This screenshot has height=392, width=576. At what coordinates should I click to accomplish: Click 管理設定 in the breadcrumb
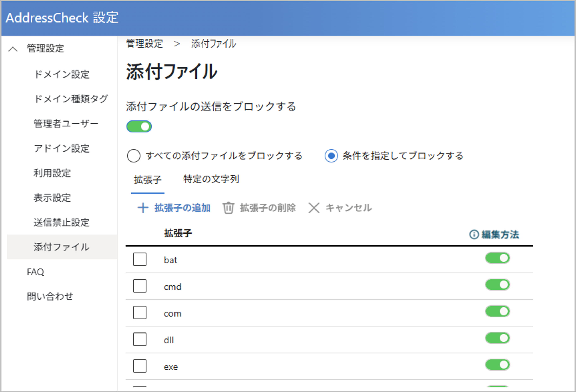(145, 44)
